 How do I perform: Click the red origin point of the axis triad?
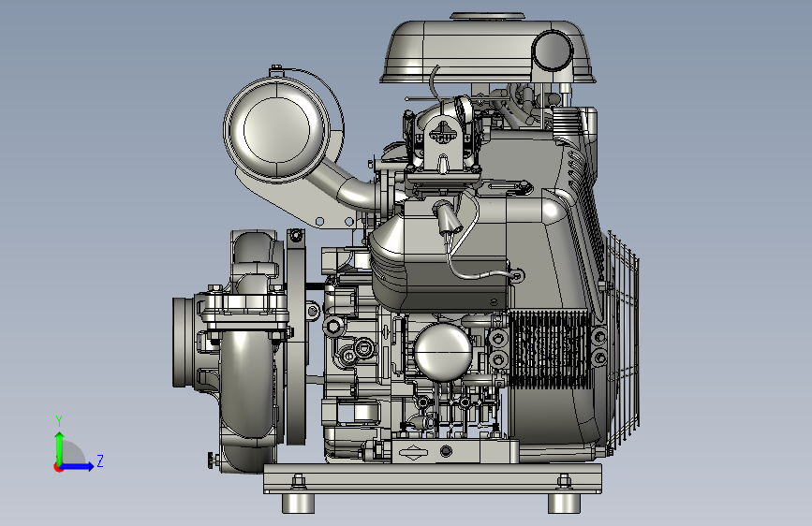click(x=57, y=467)
